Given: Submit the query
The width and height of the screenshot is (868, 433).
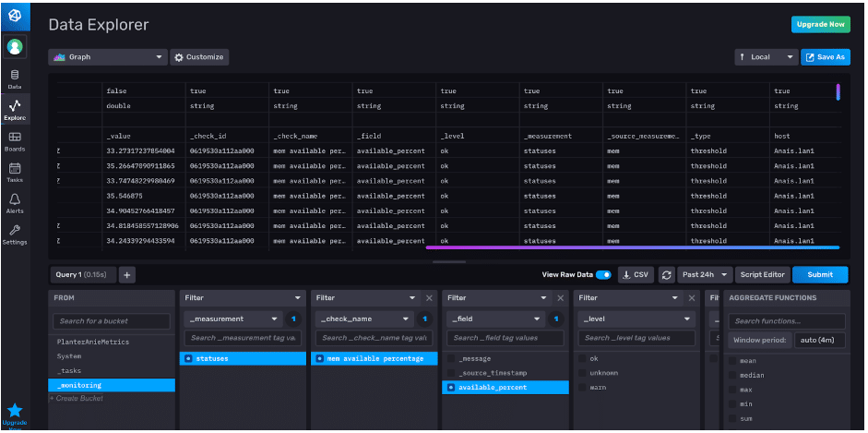Looking at the screenshot, I should [820, 274].
